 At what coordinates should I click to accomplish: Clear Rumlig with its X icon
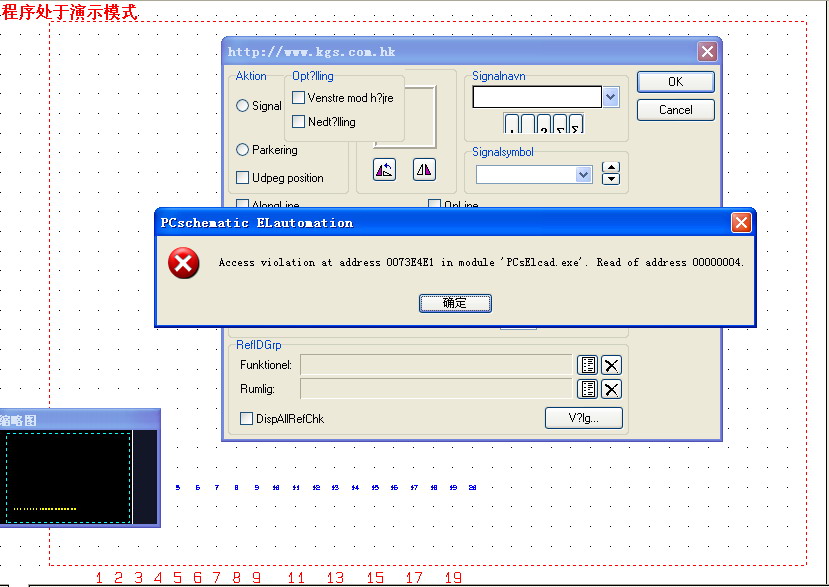pos(611,389)
